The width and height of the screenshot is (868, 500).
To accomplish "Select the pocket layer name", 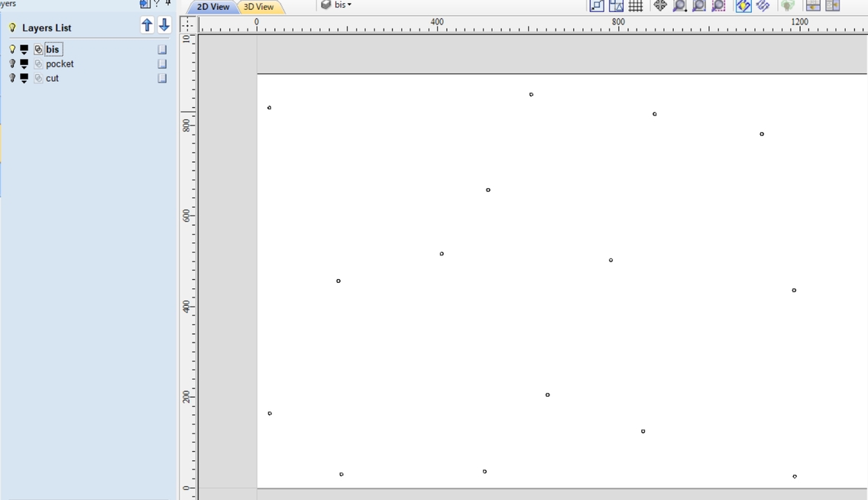I will 60,63.
